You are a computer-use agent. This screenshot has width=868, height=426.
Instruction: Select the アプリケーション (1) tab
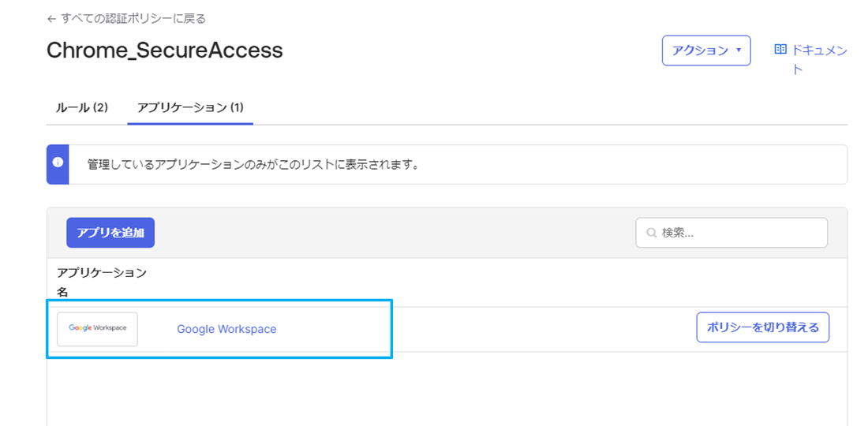pyautogui.click(x=190, y=107)
